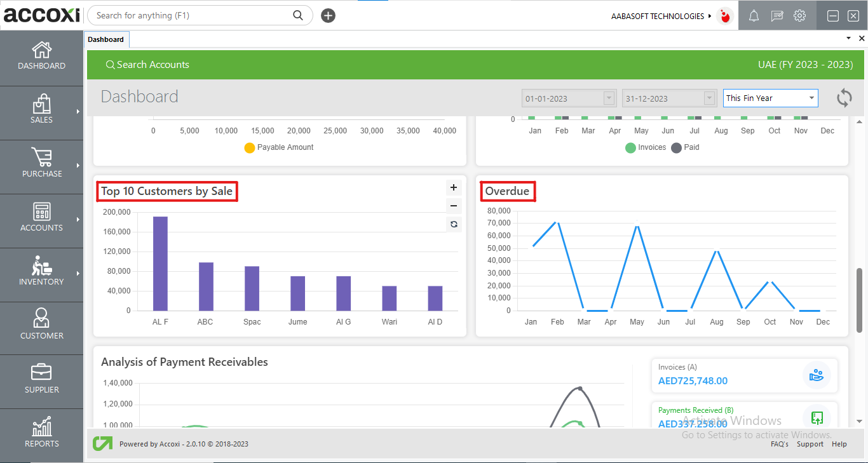The image size is (868, 463).
Task: Zoom out on Top 10 Customers chart
Action: click(x=454, y=206)
